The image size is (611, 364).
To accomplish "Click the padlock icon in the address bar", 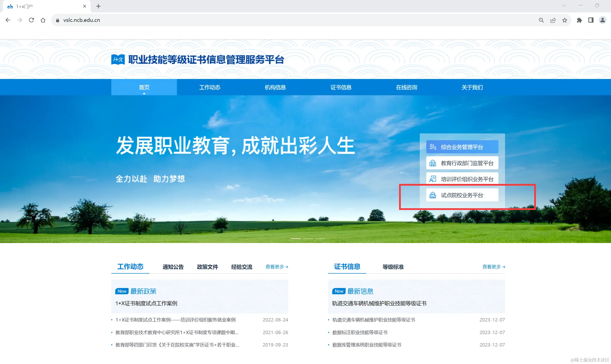I will click(57, 20).
